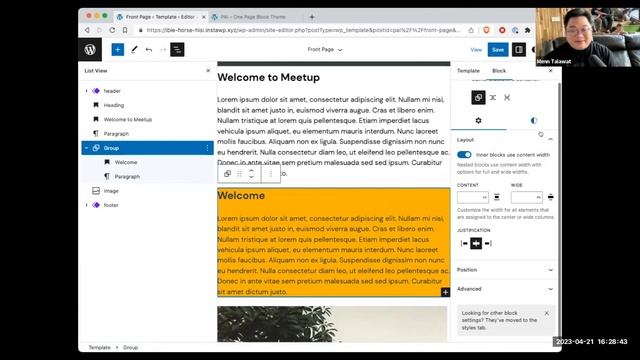The image size is (640, 360).
Task: Toggle the block inserter plus button
Action: 118,50
